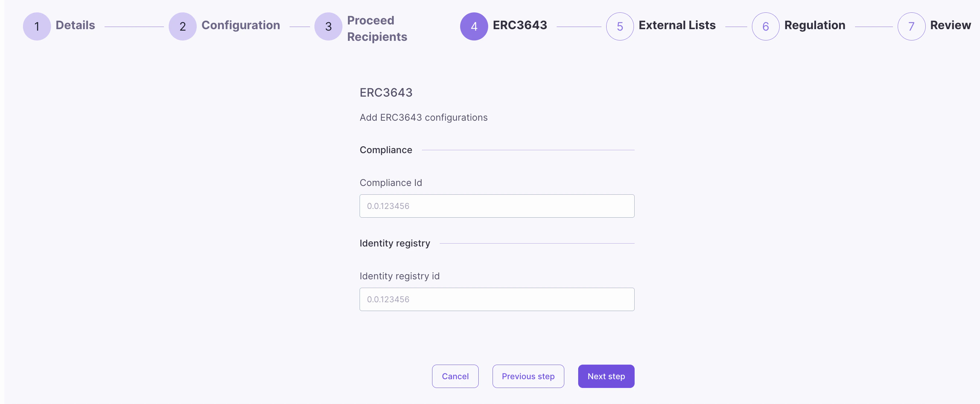Jump to the External Lists step label

677,25
